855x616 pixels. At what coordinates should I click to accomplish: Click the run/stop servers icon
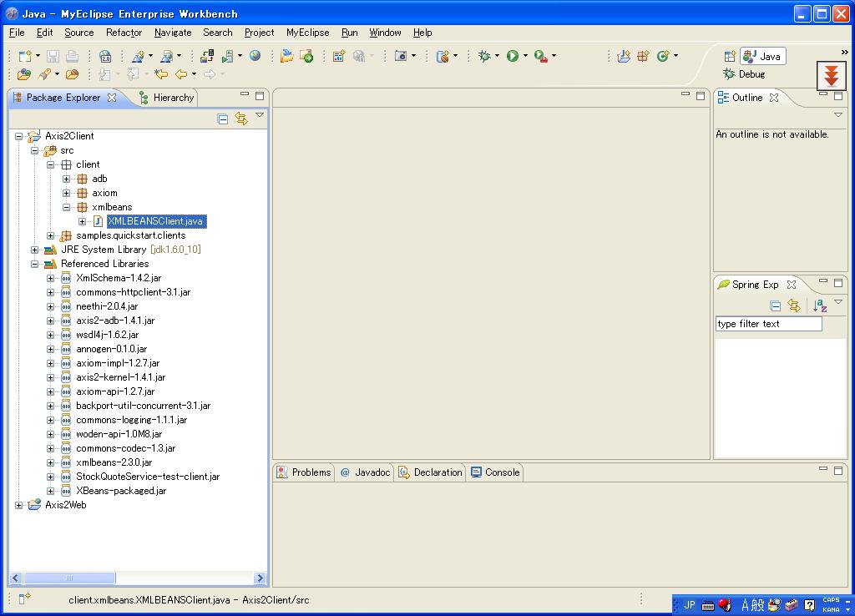coord(228,56)
